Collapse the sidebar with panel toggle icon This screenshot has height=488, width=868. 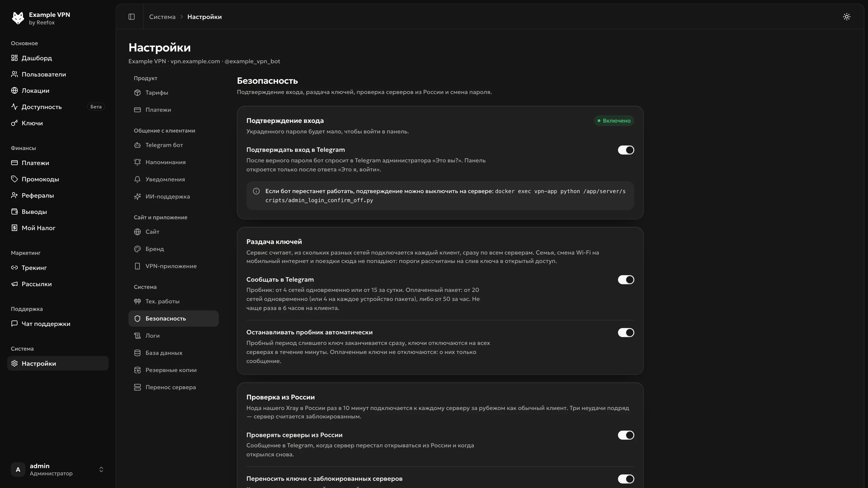131,17
